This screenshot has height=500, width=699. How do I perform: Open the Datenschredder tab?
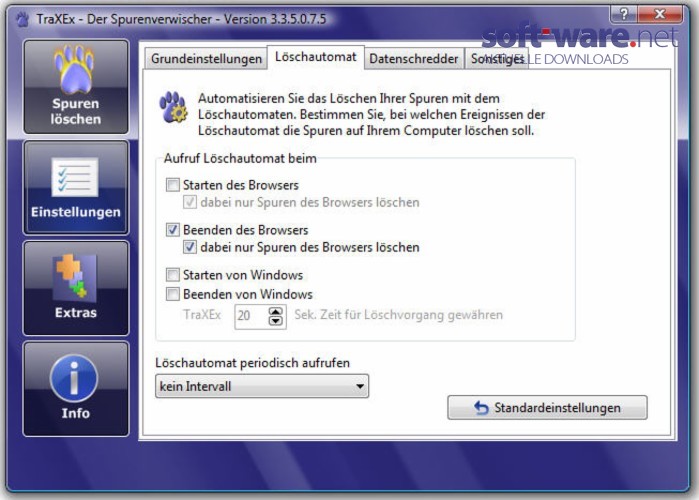coord(414,59)
